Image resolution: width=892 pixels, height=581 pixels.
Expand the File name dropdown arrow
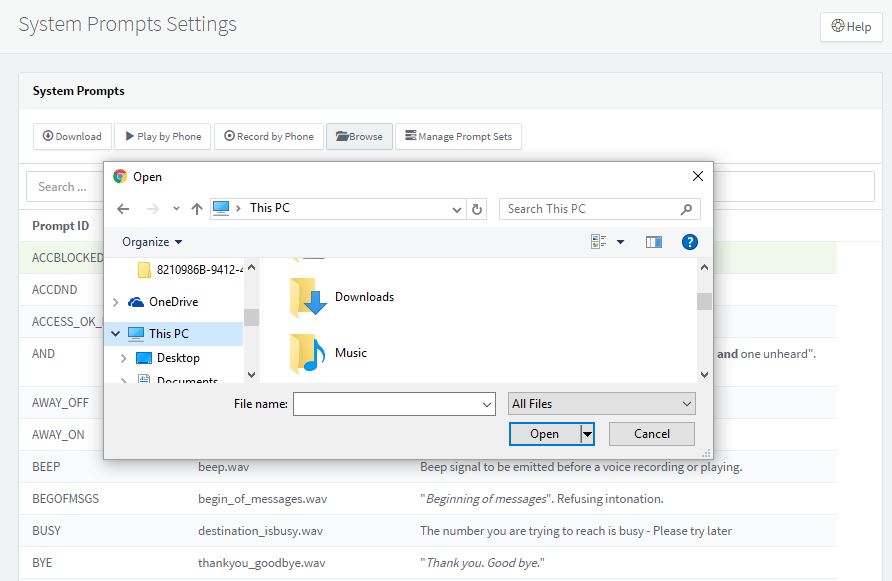487,404
